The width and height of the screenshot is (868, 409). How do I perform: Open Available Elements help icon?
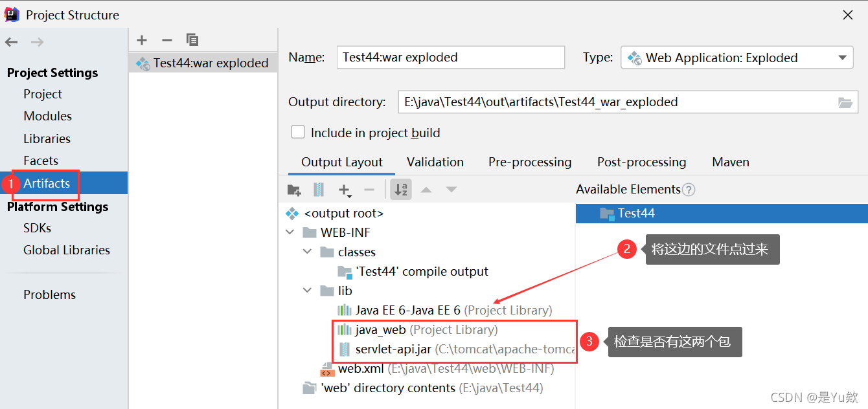[x=689, y=190]
